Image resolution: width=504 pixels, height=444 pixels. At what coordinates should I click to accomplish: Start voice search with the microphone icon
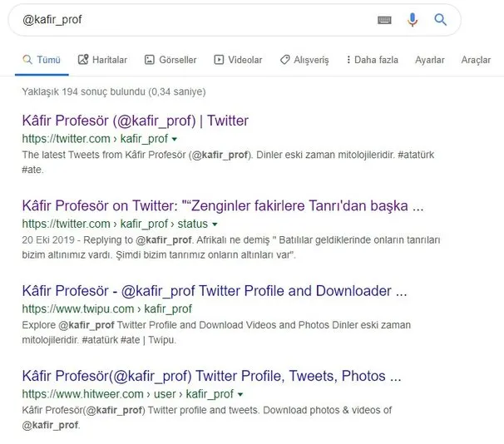pyautogui.click(x=413, y=20)
